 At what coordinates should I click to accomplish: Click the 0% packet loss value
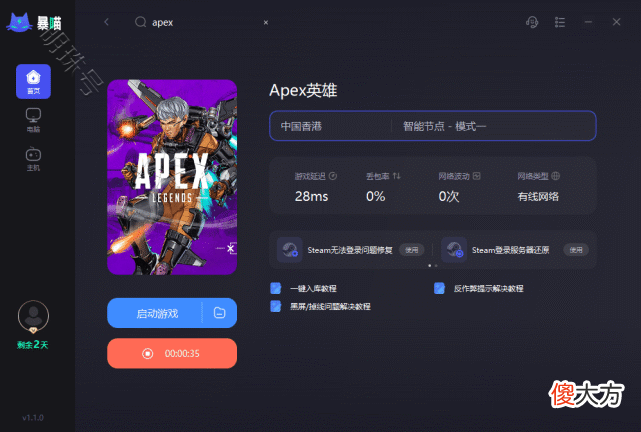click(376, 197)
